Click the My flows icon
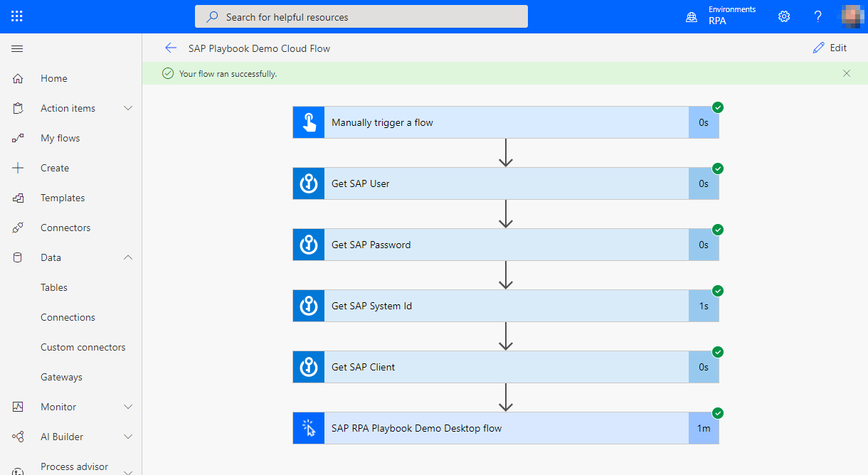 [x=18, y=138]
